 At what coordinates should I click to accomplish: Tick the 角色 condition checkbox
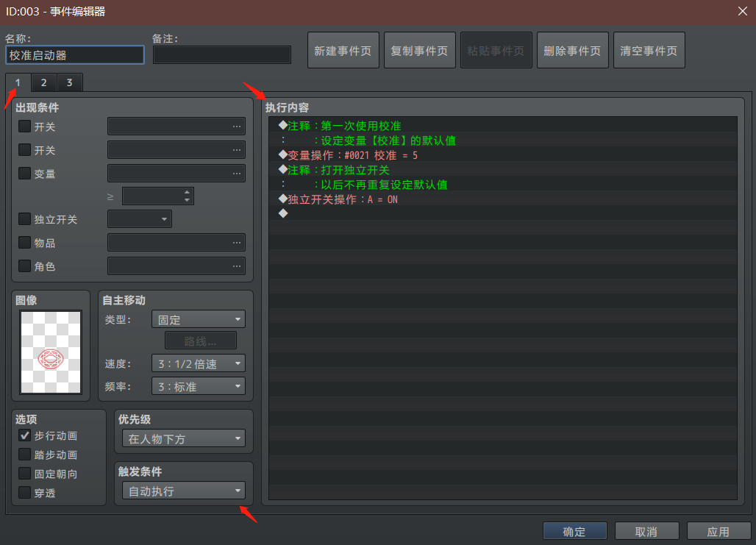click(24, 266)
